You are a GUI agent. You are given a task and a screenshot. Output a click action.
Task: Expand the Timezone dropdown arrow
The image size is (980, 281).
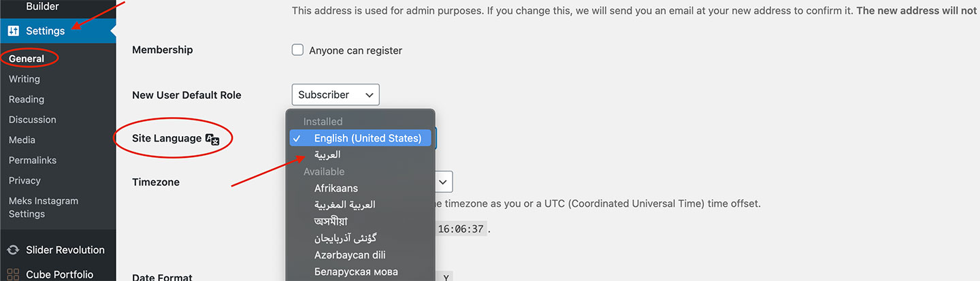(443, 182)
